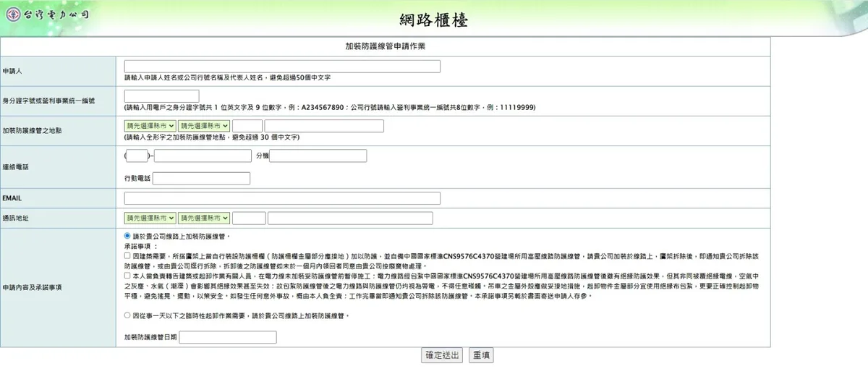Image resolution: width=868 pixels, height=374 pixels.
Task: Click the 確定送出 submit button
Action: pos(442,355)
